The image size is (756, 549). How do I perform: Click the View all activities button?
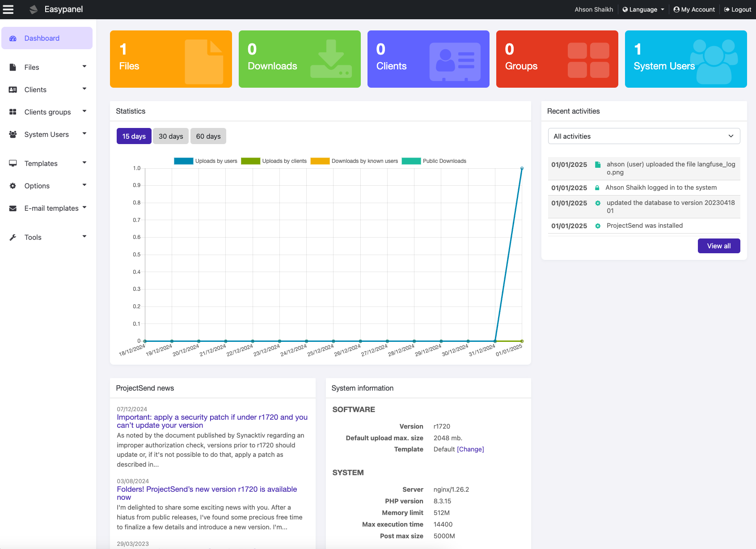point(718,246)
